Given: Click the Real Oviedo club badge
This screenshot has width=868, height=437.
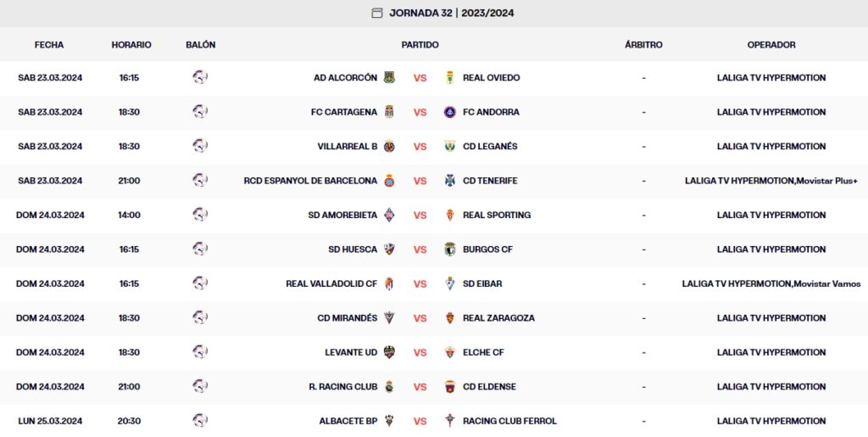Looking at the screenshot, I should coord(450,78).
